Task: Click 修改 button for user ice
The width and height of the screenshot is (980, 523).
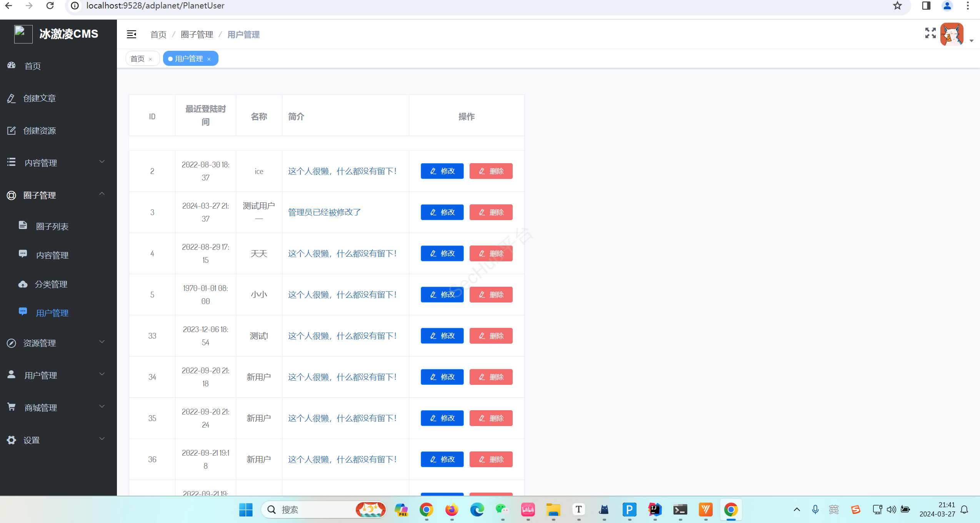Action: (x=442, y=171)
